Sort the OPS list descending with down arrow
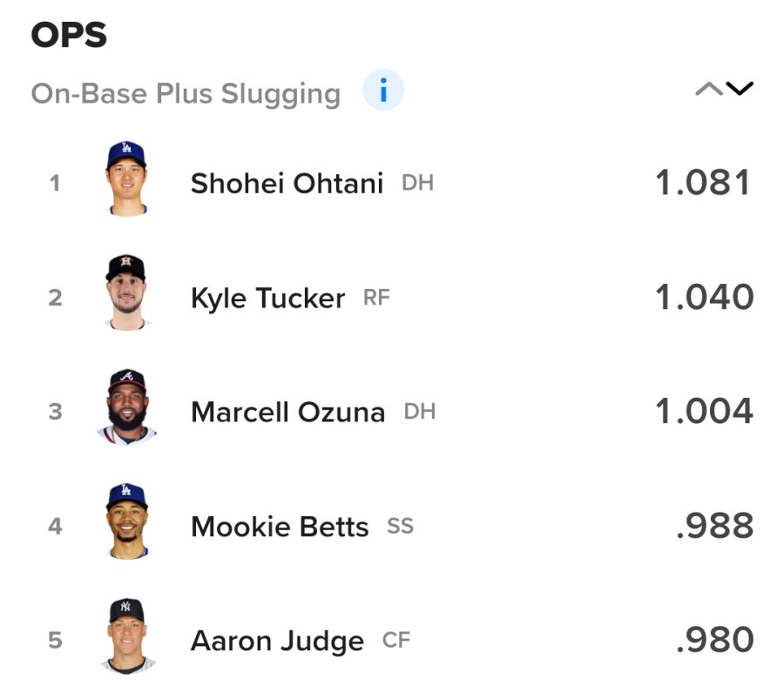The width and height of the screenshot is (784, 686). (x=739, y=89)
